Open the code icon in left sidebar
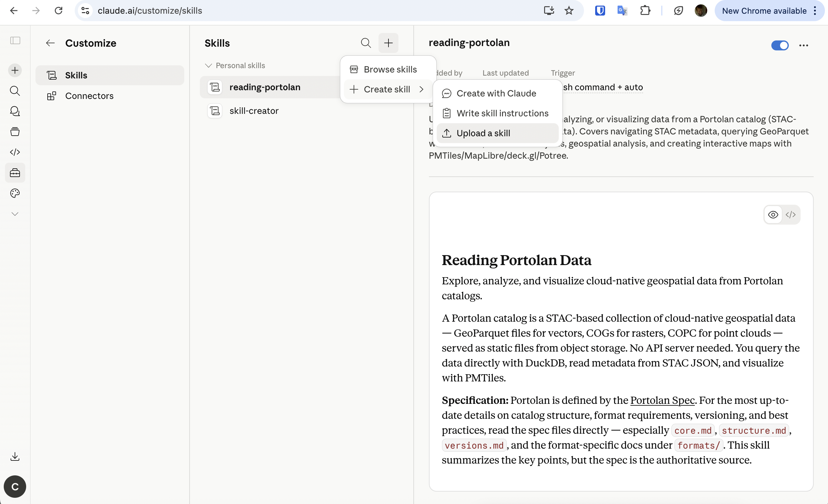Image resolution: width=828 pixels, height=504 pixels. [x=15, y=152]
